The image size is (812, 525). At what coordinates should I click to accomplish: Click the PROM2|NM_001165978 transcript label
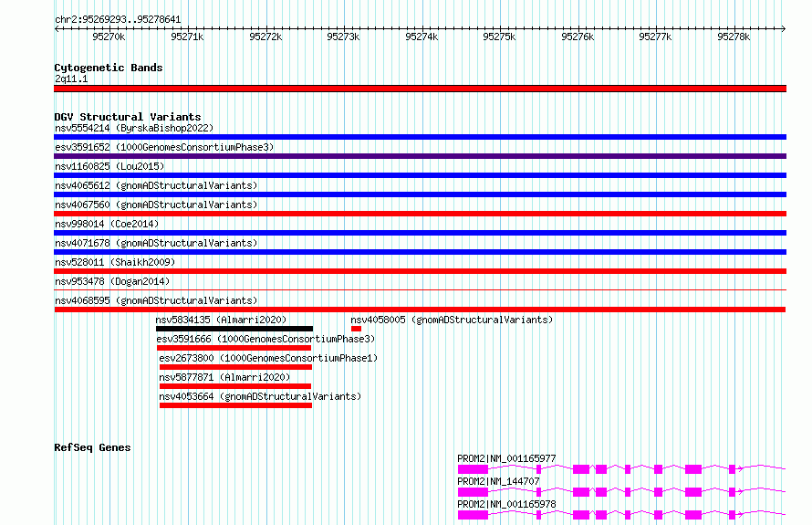[x=506, y=504]
